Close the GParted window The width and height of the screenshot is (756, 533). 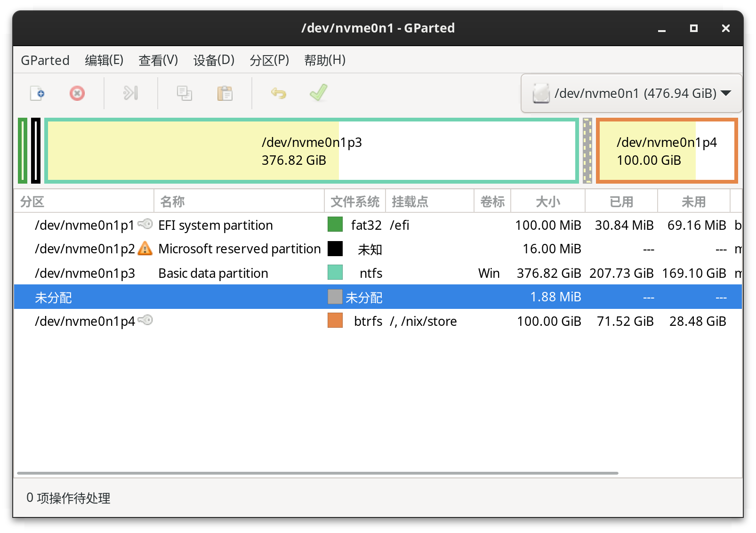coord(725,28)
